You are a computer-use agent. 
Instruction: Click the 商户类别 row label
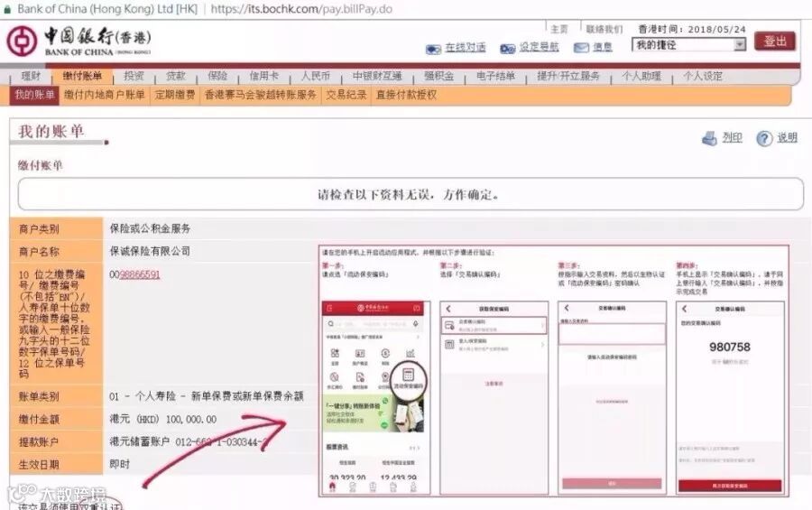click(x=39, y=228)
